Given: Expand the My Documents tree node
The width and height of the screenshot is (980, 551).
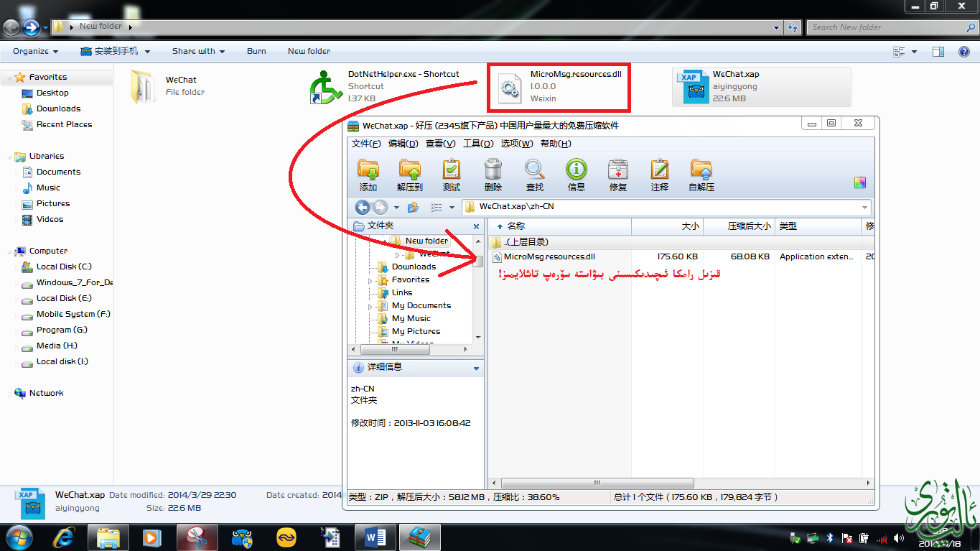Looking at the screenshot, I should click(371, 306).
